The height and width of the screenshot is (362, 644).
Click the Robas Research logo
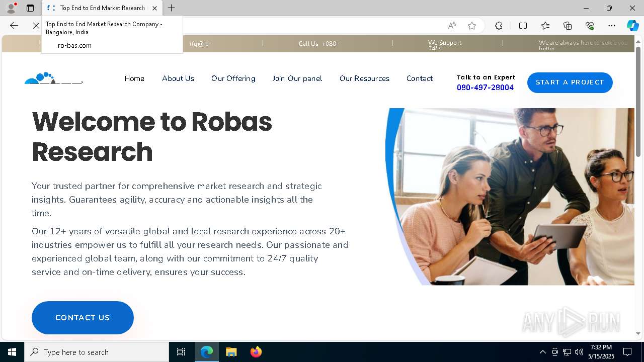point(54,78)
